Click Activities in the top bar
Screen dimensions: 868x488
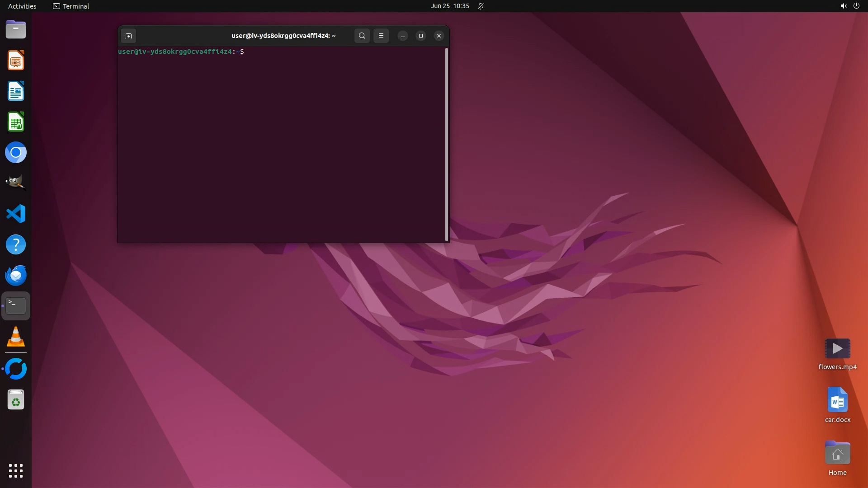click(x=22, y=6)
